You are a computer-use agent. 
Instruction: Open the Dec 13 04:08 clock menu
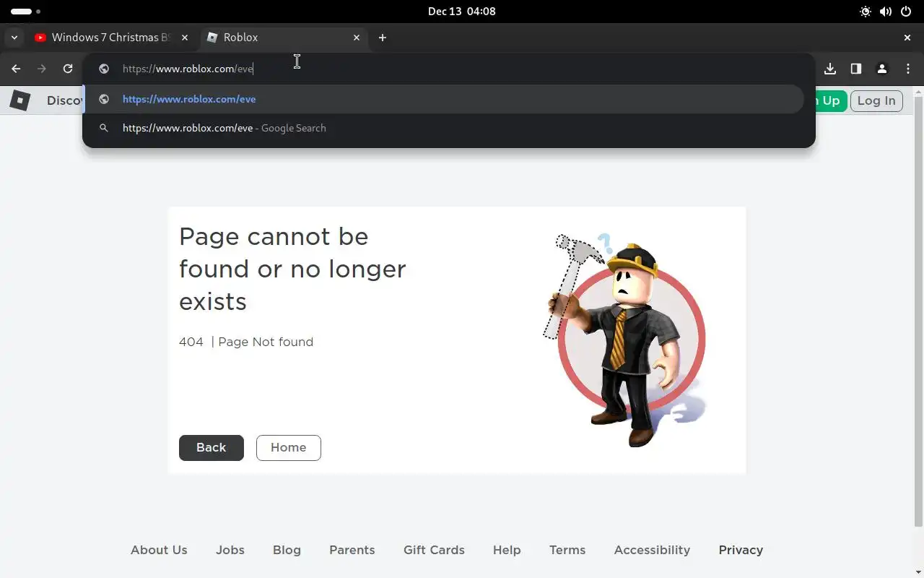click(462, 11)
